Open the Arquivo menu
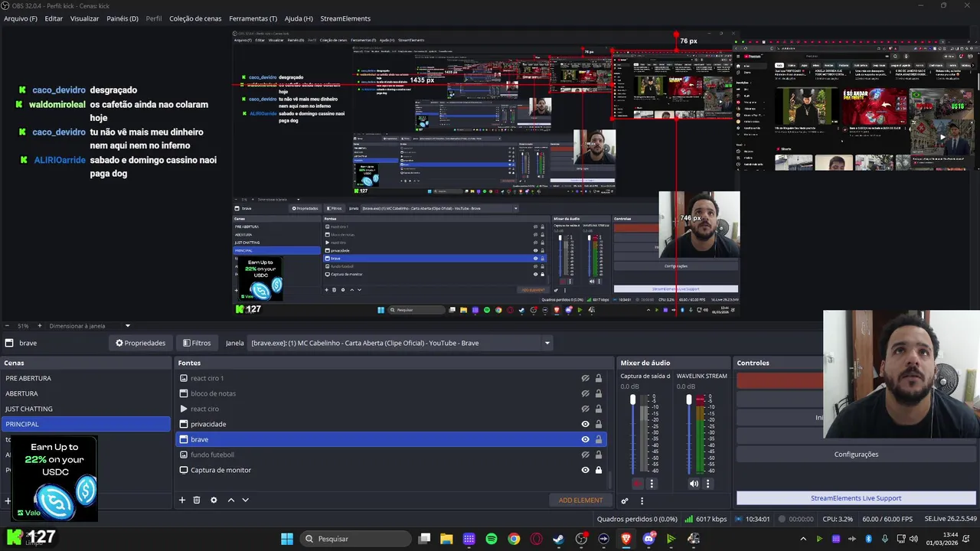 21,18
